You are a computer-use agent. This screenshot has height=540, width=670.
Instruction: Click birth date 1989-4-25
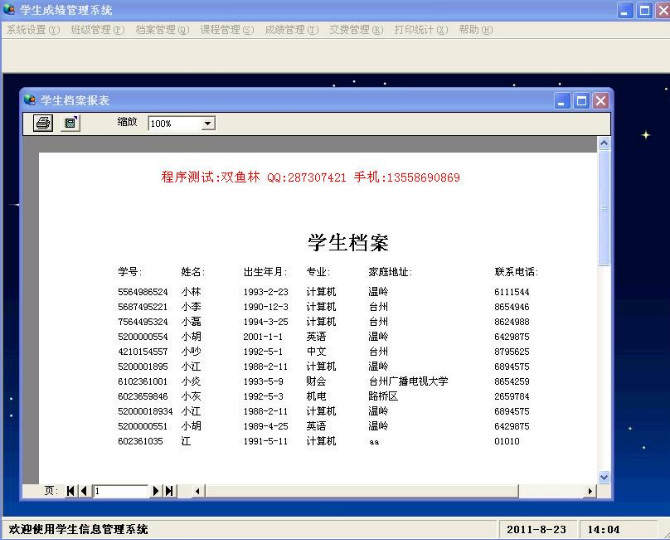click(266, 426)
